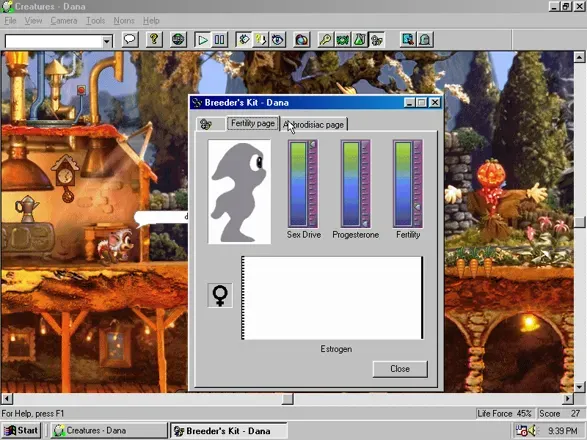Screen dimensions: 587x440
Task: Click 'For Help, press F1' status text
Action: pyautogui.click(x=33, y=414)
